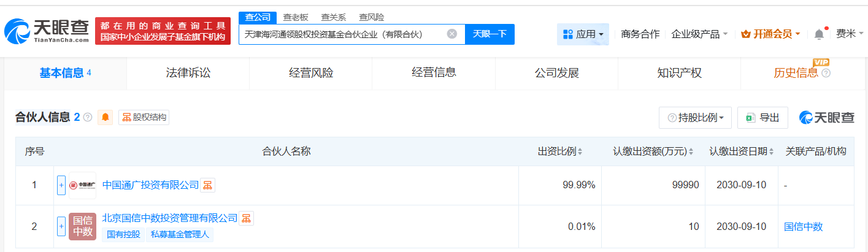Open equity structure icon beside 北京国信中数投资管理有限公司
Viewport: 868px width, 252px height.
(246, 218)
